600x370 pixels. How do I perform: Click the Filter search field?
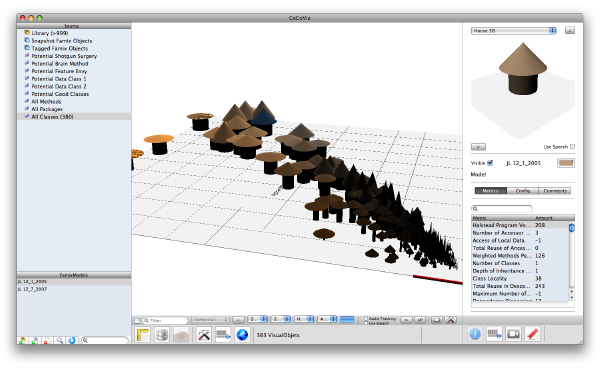coord(165,320)
